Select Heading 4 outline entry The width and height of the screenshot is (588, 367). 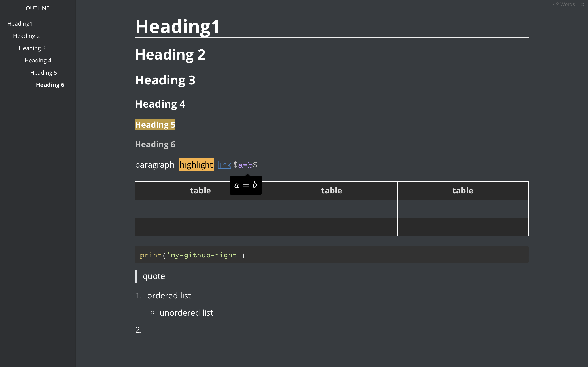[x=38, y=60]
